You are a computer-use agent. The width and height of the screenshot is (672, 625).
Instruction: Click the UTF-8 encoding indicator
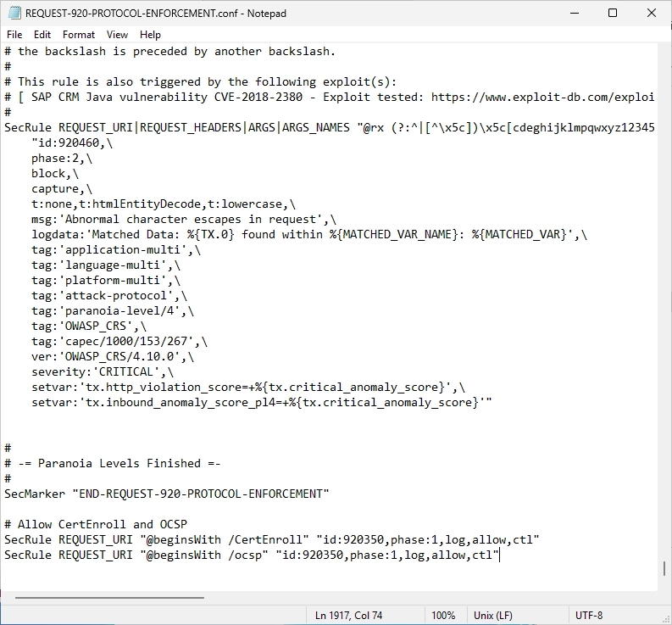tap(589, 615)
